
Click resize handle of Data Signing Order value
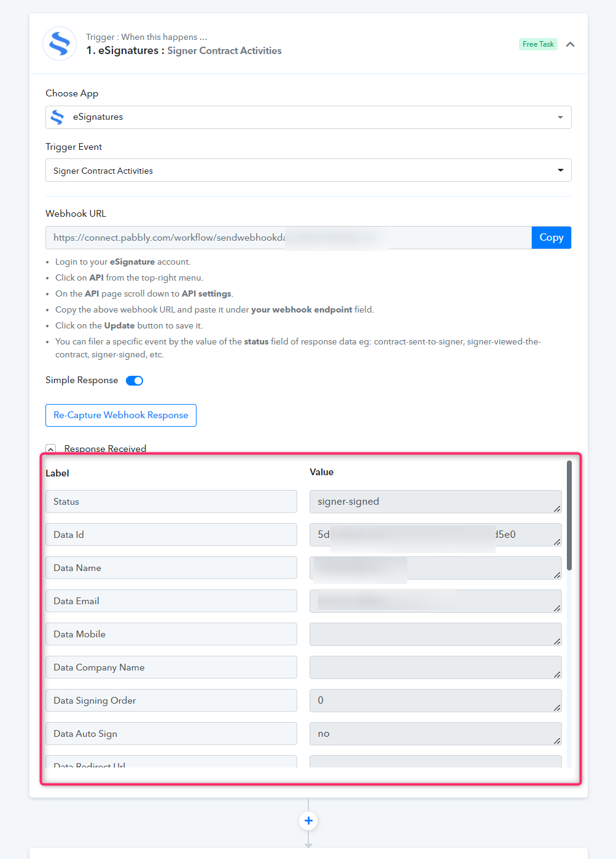click(x=557, y=707)
